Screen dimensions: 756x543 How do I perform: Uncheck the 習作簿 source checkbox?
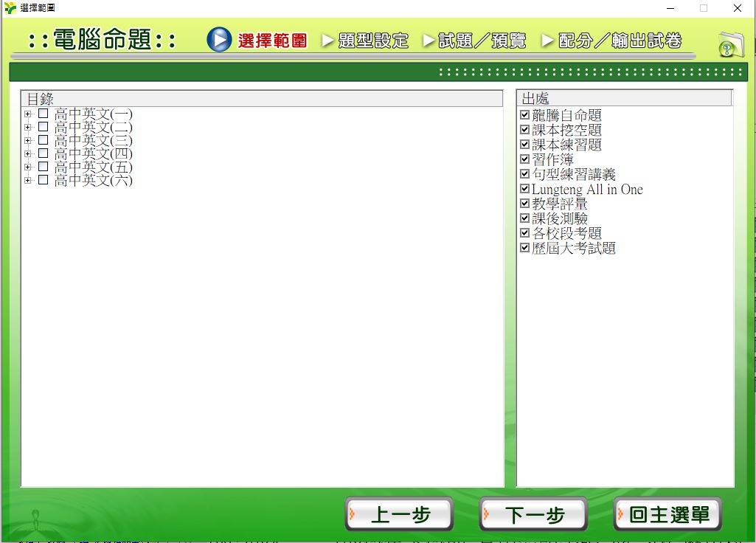525,159
